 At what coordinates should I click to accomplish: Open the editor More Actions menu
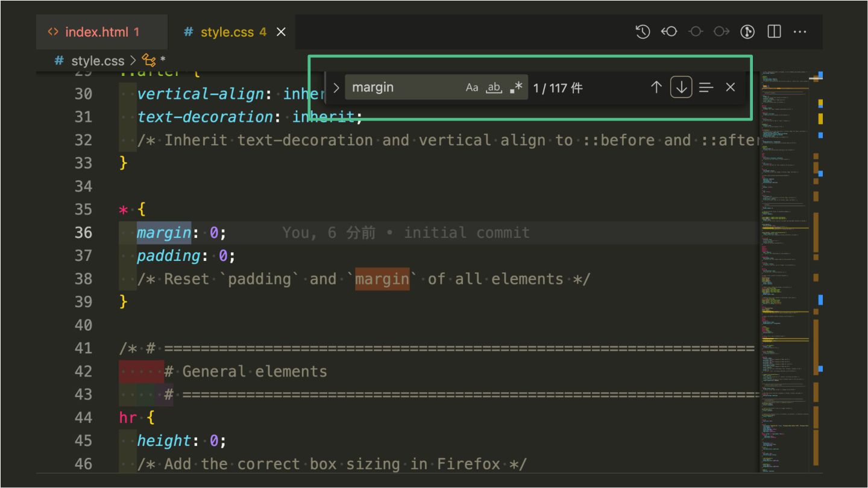(800, 32)
